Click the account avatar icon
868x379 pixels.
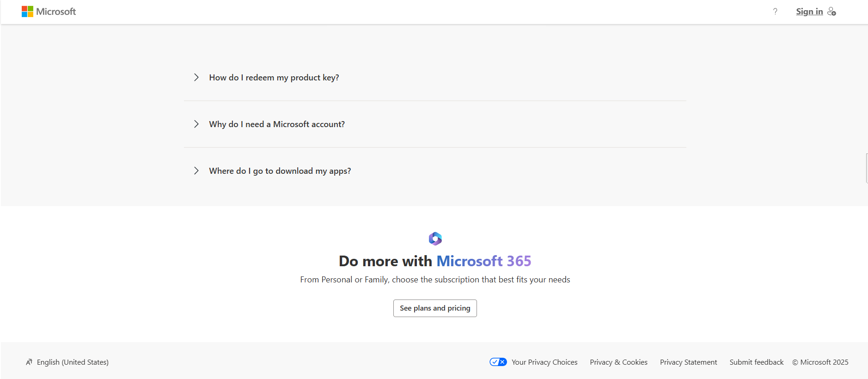pos(831,12)
